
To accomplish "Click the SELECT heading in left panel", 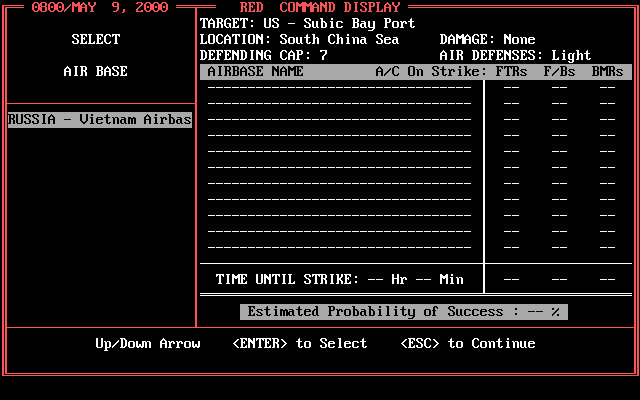I will tap(96, 40).
